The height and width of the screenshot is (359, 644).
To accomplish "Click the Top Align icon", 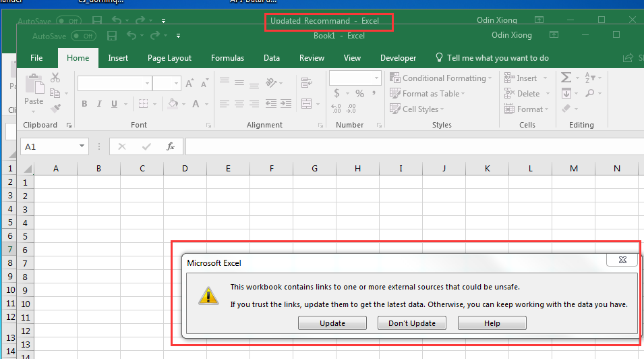I will point(225,81).
